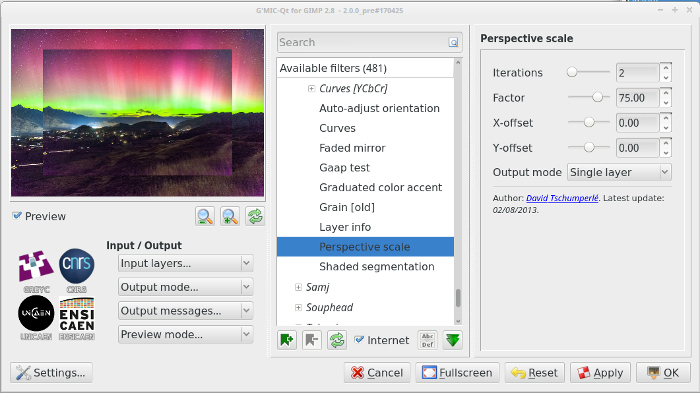Click the GREYC logo
The width and height of the screenshot is (700, 393).
click(36, 271)
